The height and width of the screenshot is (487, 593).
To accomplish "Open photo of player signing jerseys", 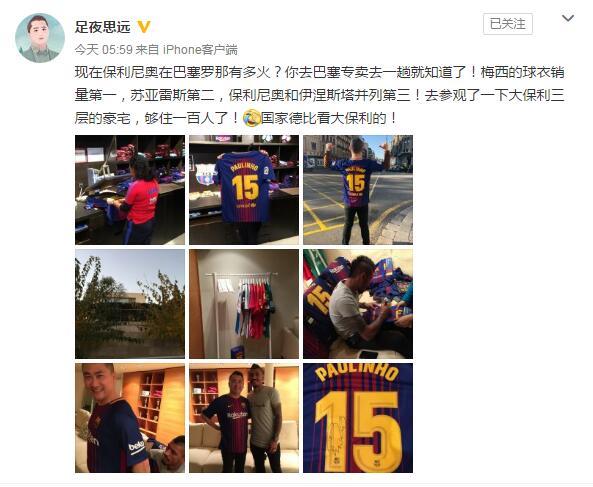I will 358,304.
